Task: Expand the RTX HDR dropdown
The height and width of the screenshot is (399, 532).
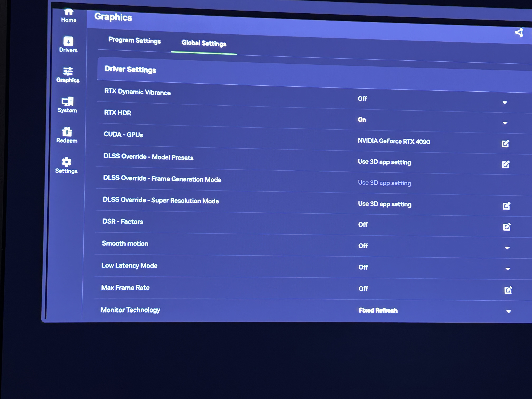Action: pyautogui.click(x=505, y=123)
